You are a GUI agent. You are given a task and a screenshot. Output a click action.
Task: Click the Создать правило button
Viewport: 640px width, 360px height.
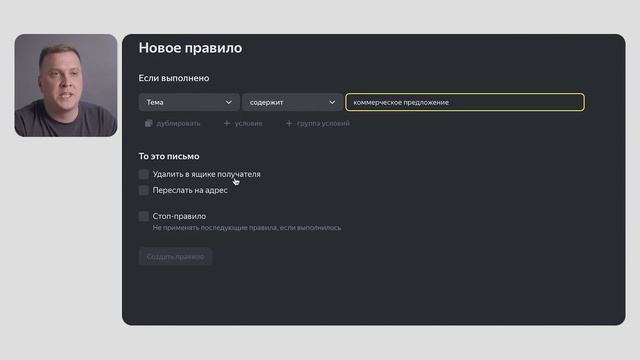pyautogui.click(x=175, y=256)
